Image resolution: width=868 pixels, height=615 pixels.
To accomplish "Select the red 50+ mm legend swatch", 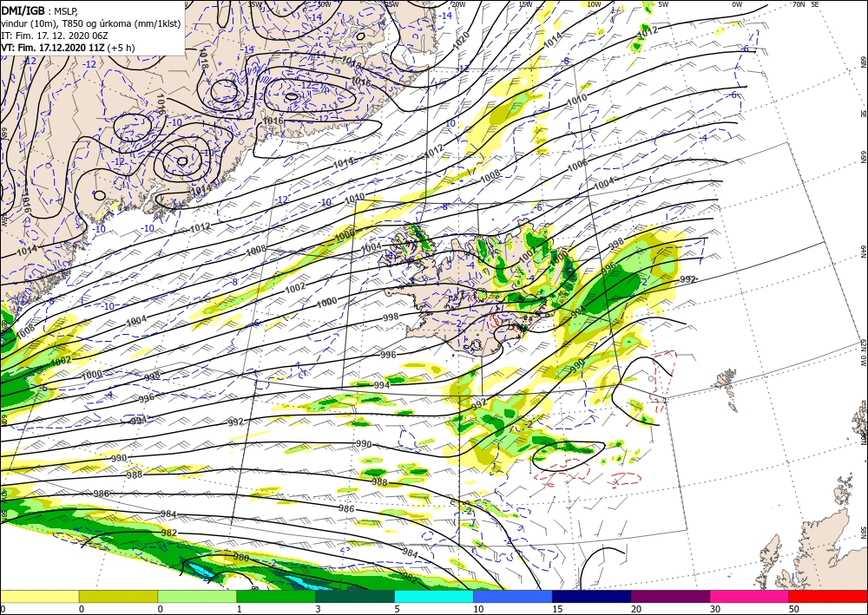I will (828, 596).
